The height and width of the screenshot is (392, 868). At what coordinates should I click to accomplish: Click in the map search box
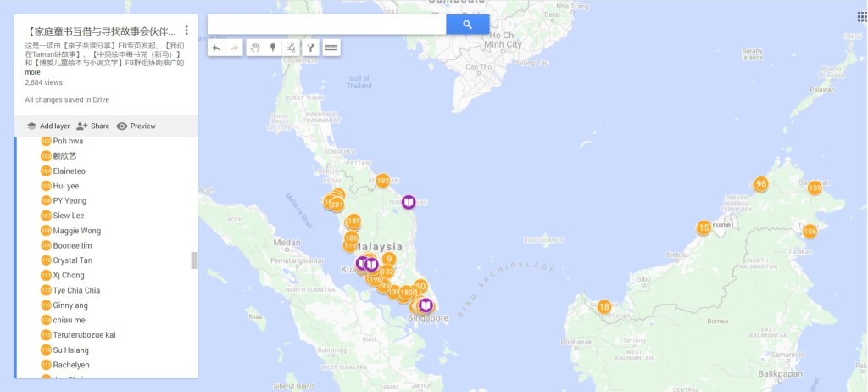(x=326, y=25)
